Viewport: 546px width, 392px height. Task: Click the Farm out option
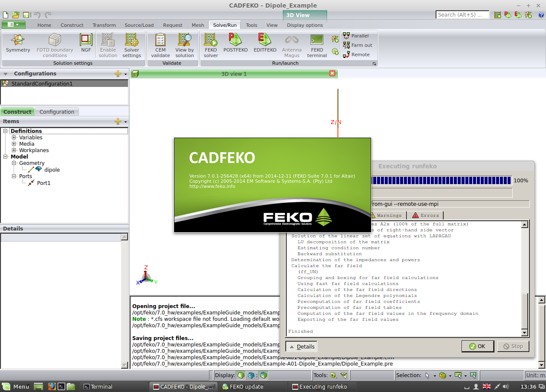pyautogui.click(x=357, y=45)
